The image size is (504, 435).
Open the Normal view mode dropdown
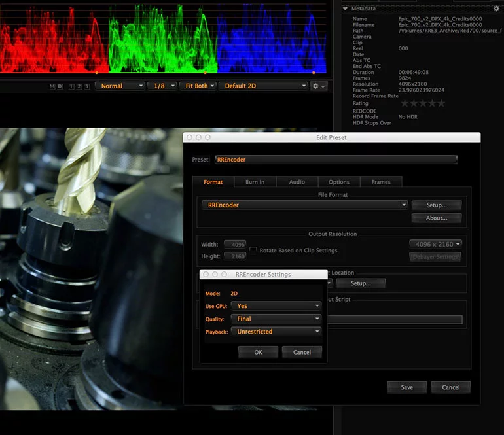(120, 86)
